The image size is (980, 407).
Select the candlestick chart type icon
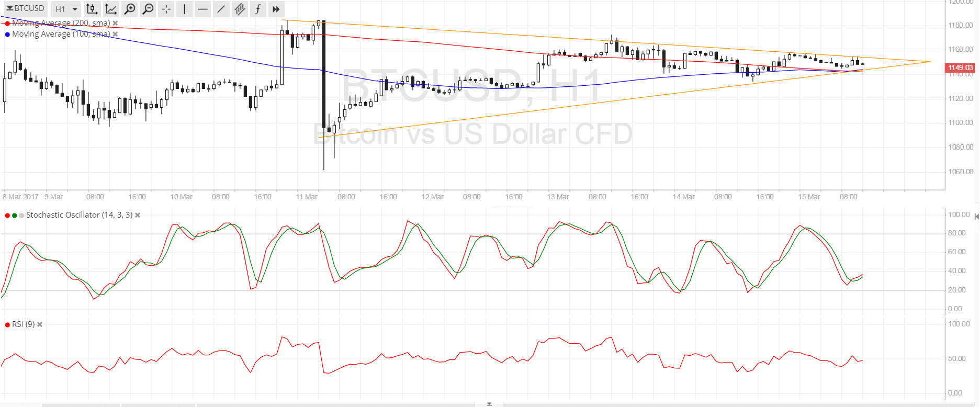92,9
